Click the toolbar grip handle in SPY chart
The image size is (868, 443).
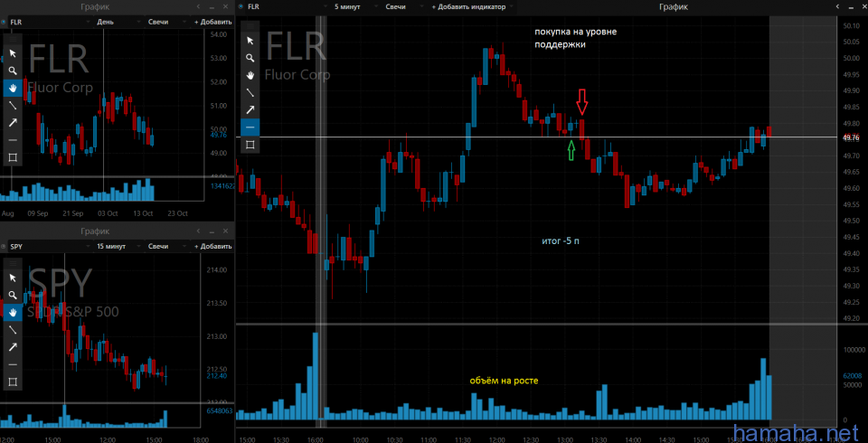click(13, 263)
